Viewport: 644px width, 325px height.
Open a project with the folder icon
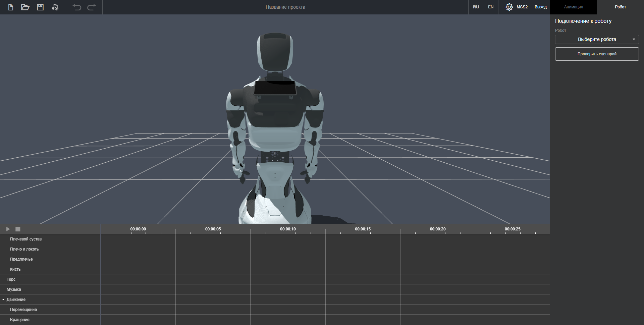coord(25,7)
